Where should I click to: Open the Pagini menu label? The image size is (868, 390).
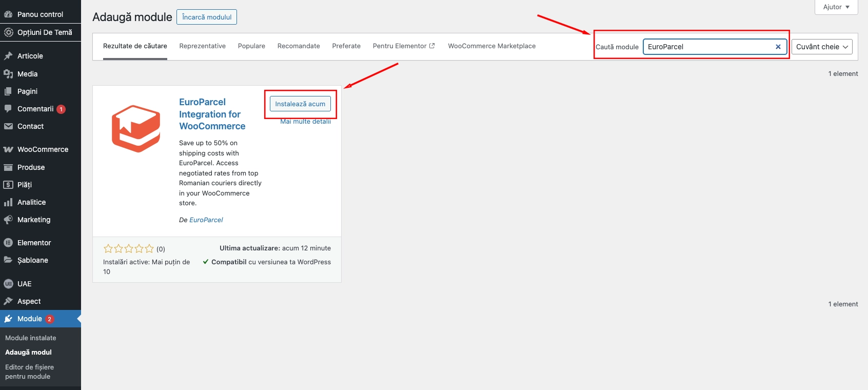pyautogui.click(x=27, y=91)
